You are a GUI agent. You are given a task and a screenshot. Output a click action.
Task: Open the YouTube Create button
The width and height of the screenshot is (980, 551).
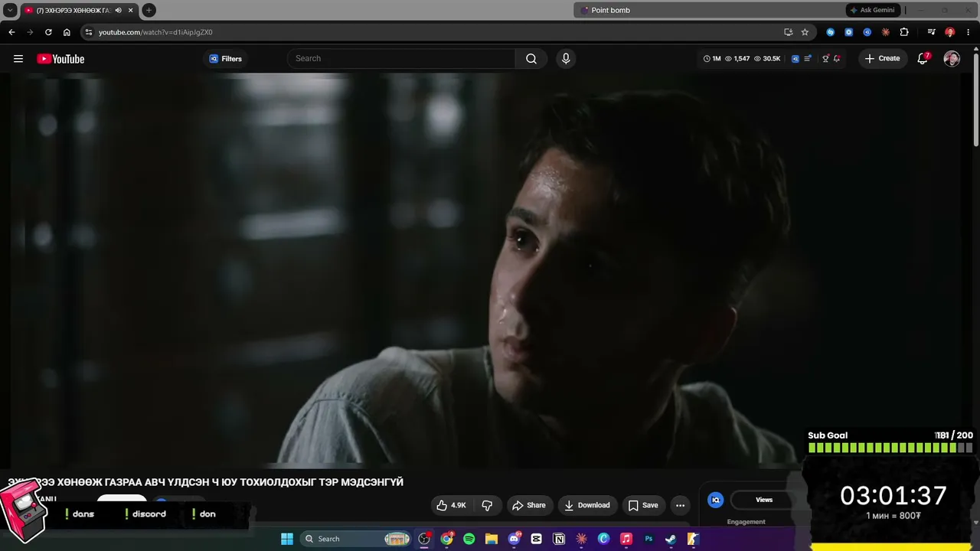(882, 58)
